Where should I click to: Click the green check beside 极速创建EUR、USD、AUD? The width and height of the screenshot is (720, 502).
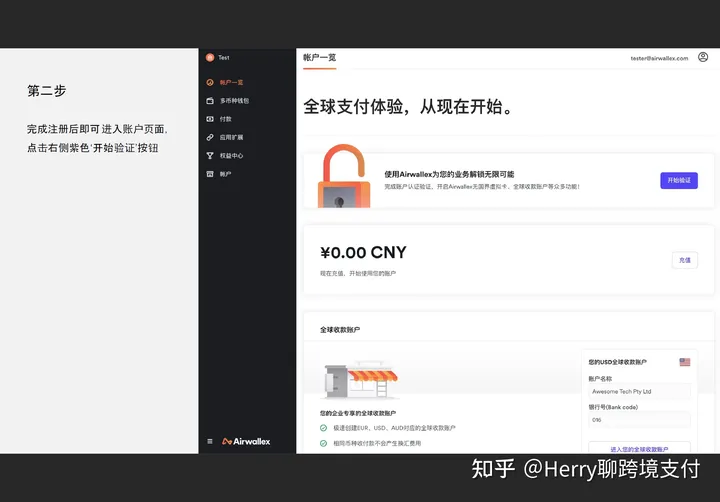click(323, 428)
